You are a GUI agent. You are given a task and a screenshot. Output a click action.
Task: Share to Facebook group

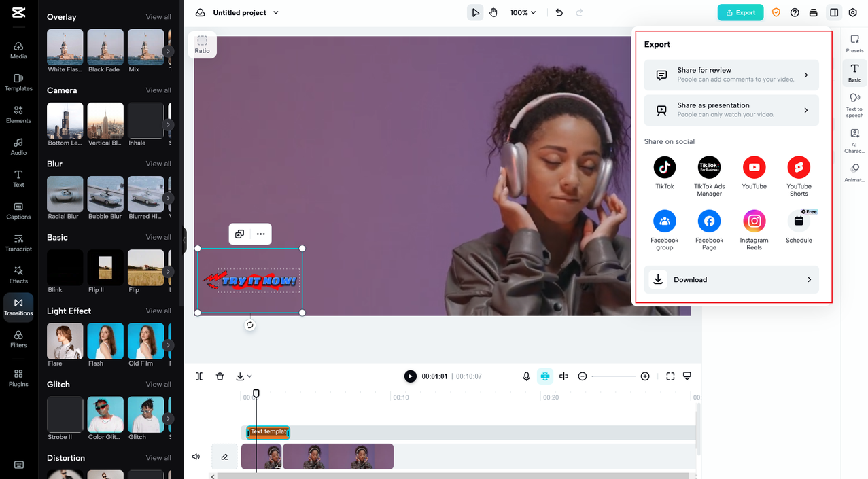pos(665,230)
